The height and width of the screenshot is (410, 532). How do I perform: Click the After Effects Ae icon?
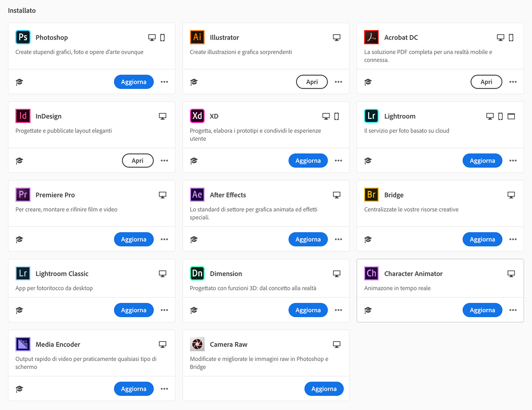click(x=197, y=195)
